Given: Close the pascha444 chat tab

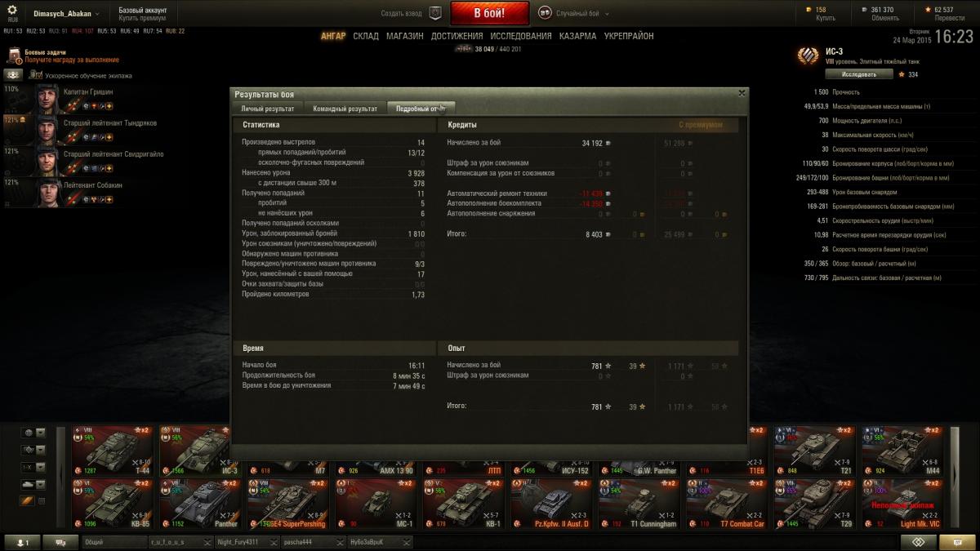Looking at the screenshot, I should (341, 541).
